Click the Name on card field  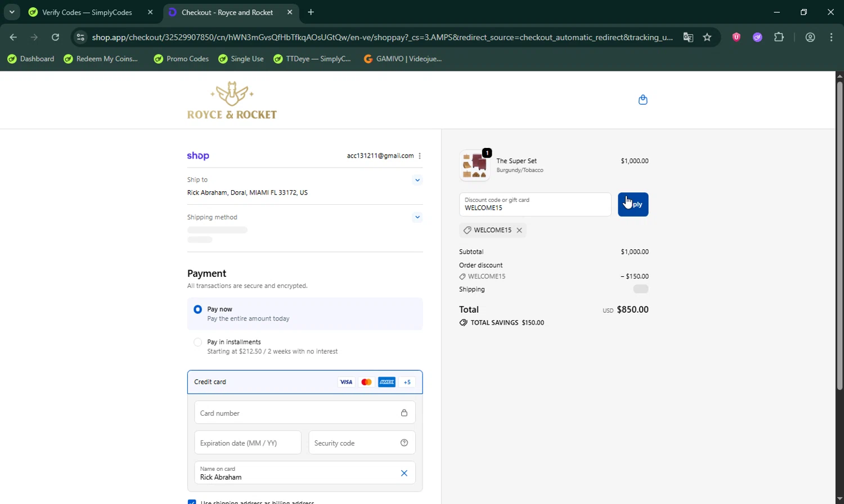coord(305,473)
